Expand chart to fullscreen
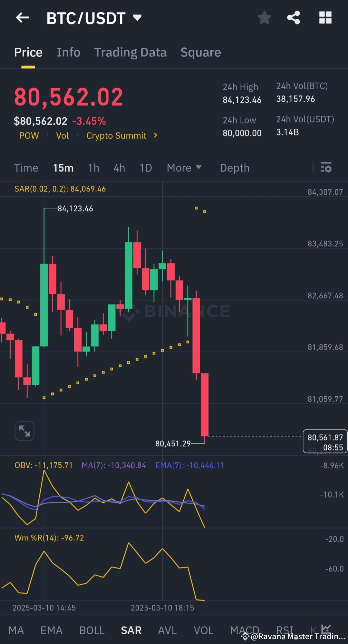The height and width of the screenshot is (644, 348). [x=24, y=431]
